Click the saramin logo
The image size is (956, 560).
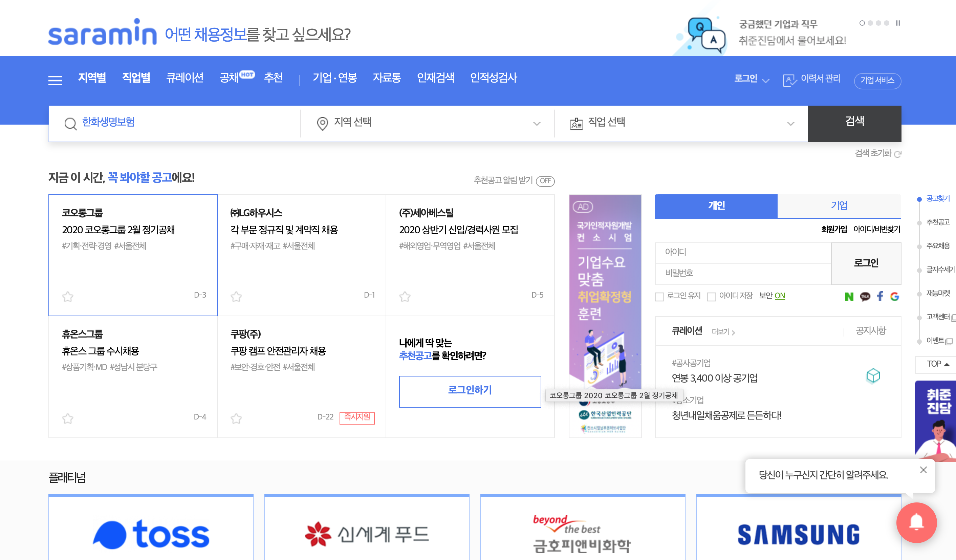pyautogui.click(x=103, y=32)
